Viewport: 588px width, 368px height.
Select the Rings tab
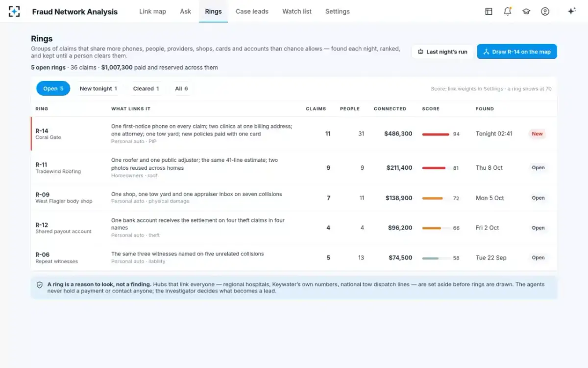pyautogui.click(x=213, y=11)
